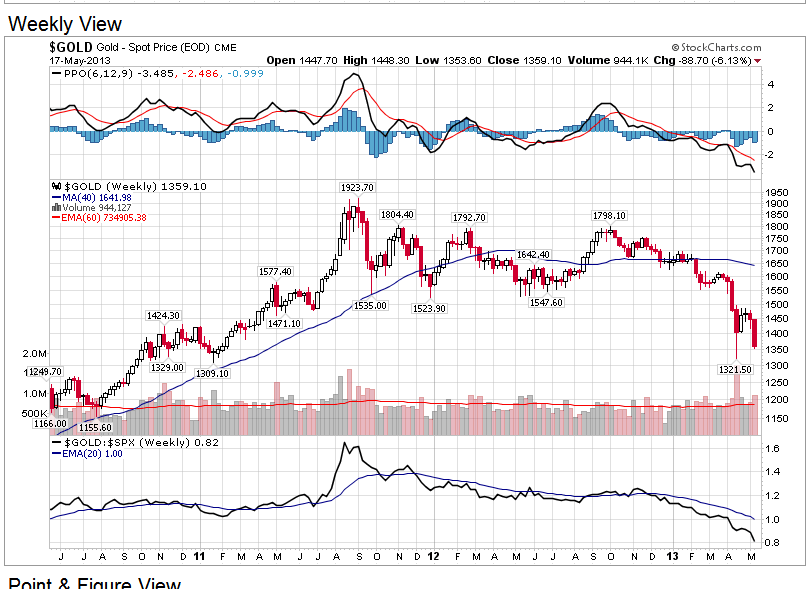Image resolution: width=809 pixels, height=589 pixels.
Task: Click the 1523.90 low label
Action: pyautogui.click(x=429, y=308)
